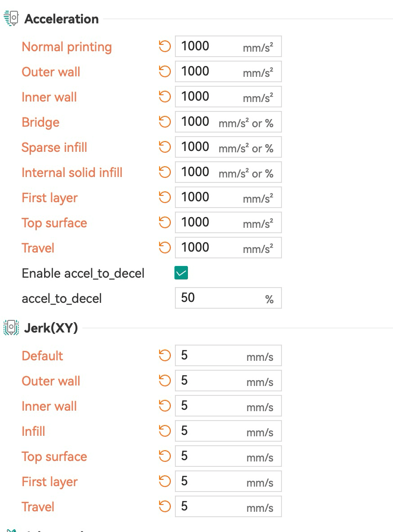Click the Outer wall jerk label
Screen dimensions: 393x532
51,381
